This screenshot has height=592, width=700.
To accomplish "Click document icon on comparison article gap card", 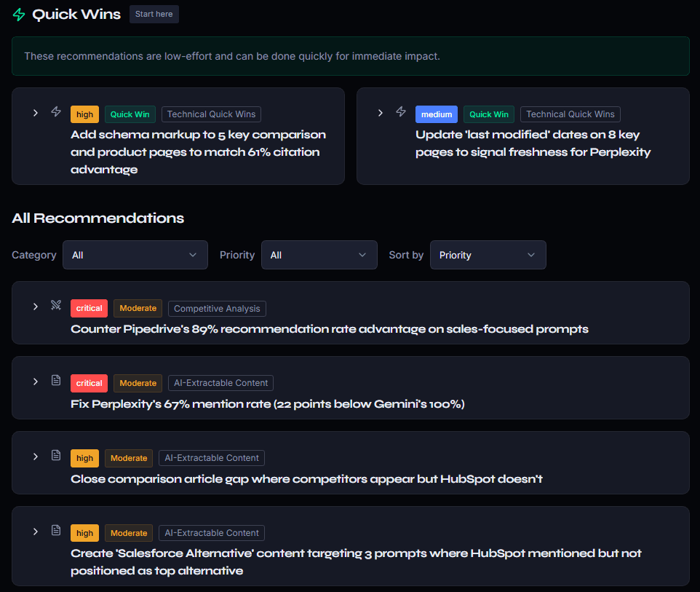I will [x=56, y=455].
